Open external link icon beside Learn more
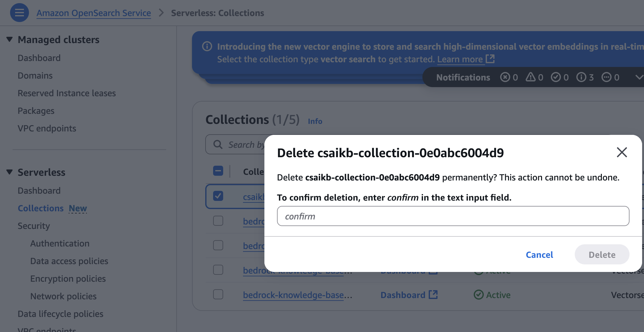This screenshot has width=644, height=332. tap(490, 59)
